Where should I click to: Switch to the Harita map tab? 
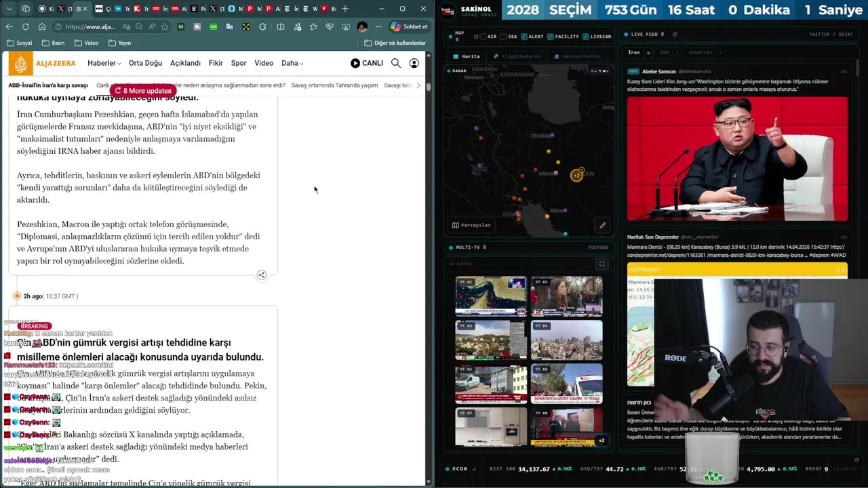[x=467, y=56]
